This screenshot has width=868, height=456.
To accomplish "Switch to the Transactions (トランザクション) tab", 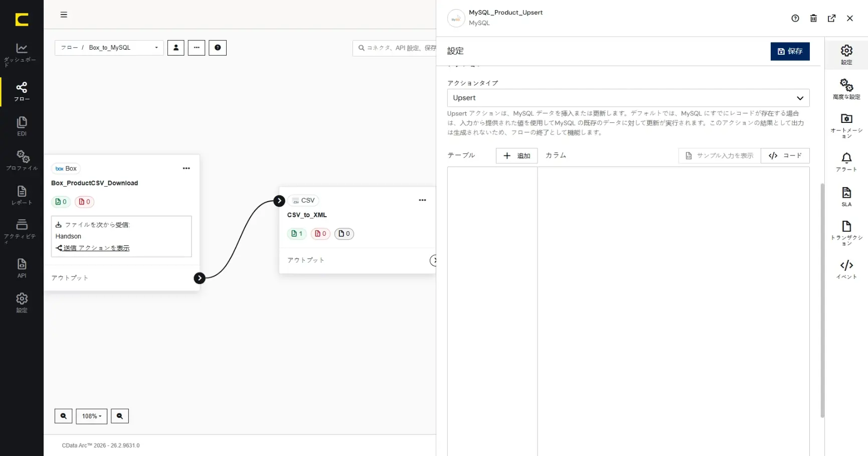I will [x=846, y=233].
